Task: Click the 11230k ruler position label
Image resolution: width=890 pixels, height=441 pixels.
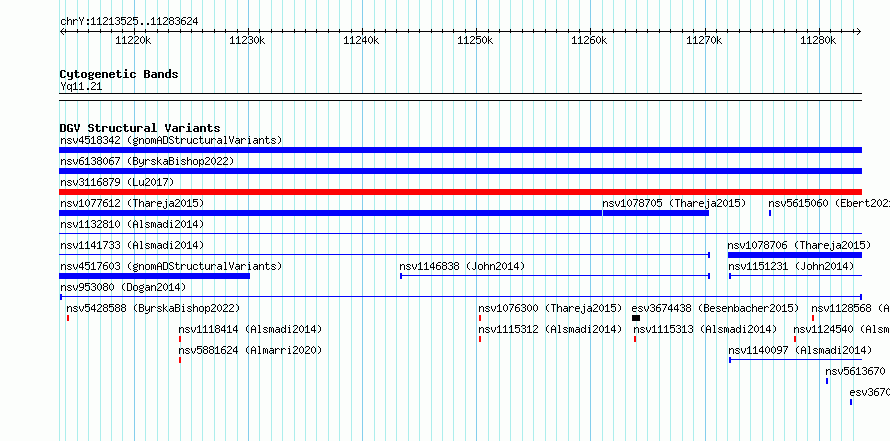Action: click(x=247, y=40)
